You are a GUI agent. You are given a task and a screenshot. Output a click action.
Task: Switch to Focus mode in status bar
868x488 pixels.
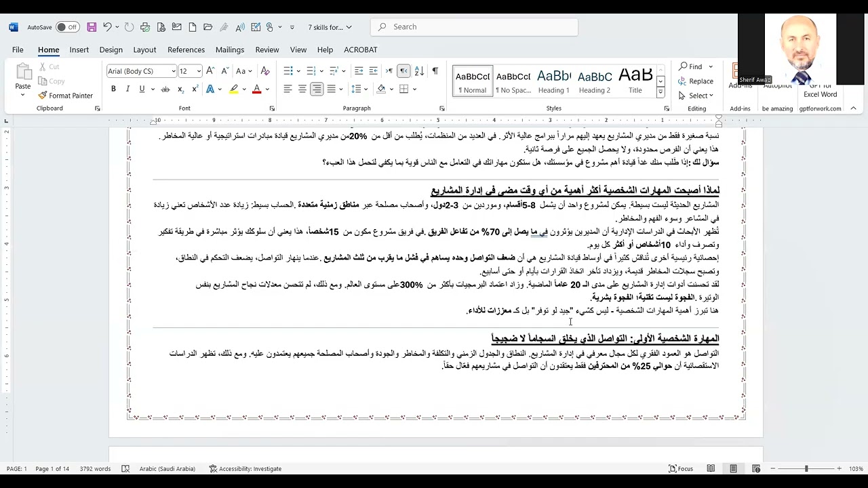click(680, 468)
